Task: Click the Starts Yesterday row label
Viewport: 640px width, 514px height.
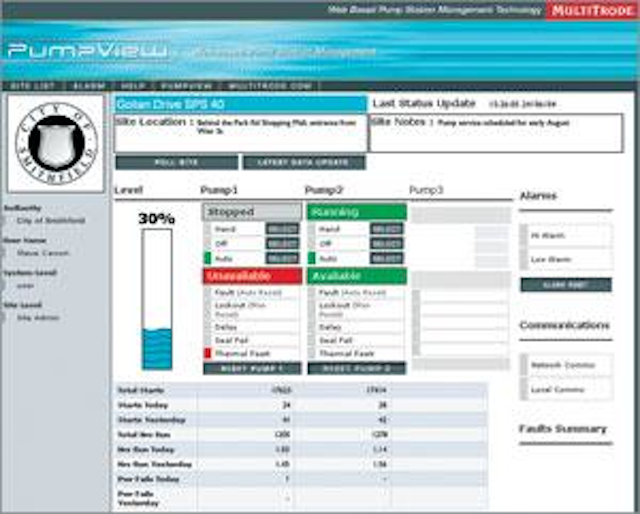Action: click(151, 420)
